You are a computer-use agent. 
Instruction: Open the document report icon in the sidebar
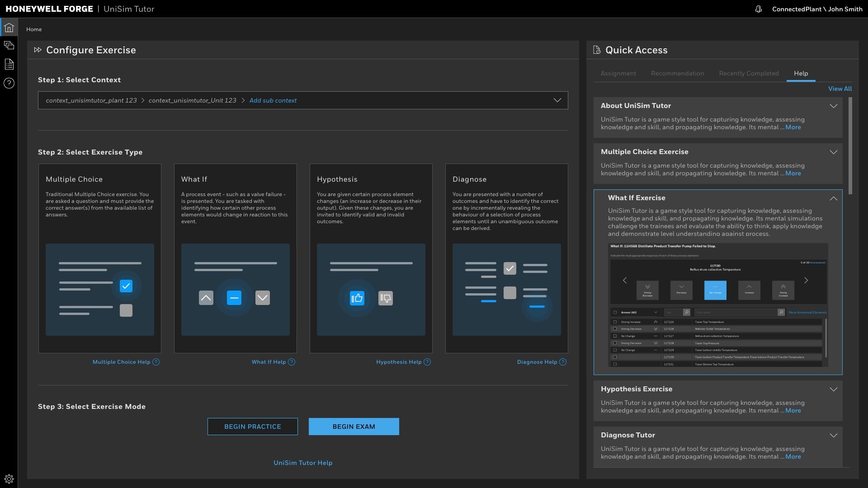(9, 64)
